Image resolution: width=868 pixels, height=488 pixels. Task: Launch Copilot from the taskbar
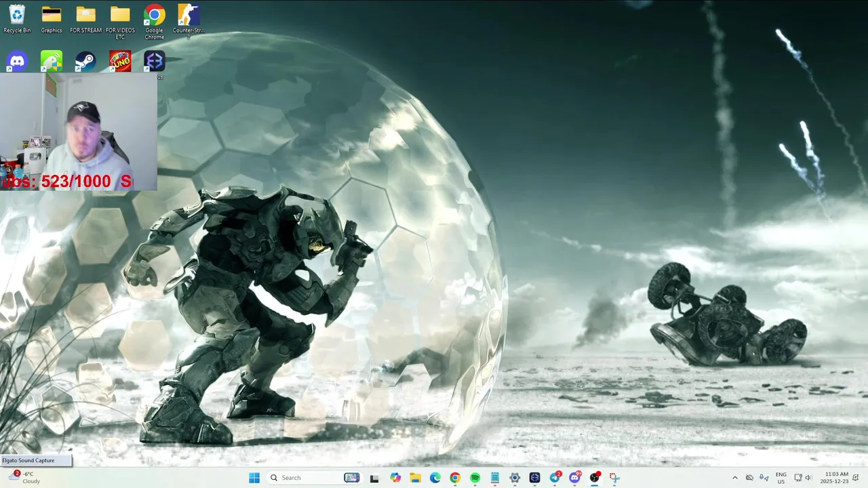pyautogui.click(x=395, y=478)
